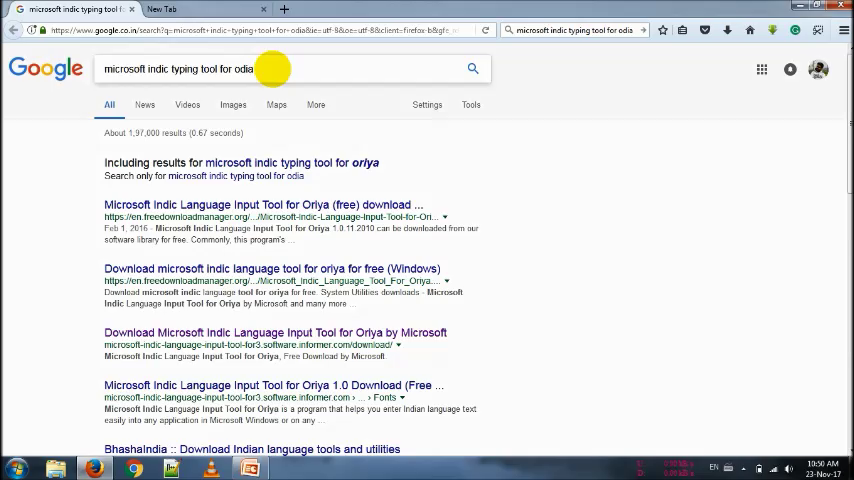Open 'Microsoft Indic Language Input Tool for Oriya 1.0 Download' result
The width and height of the screenshot is (854, 480).
tap(274, 385)
